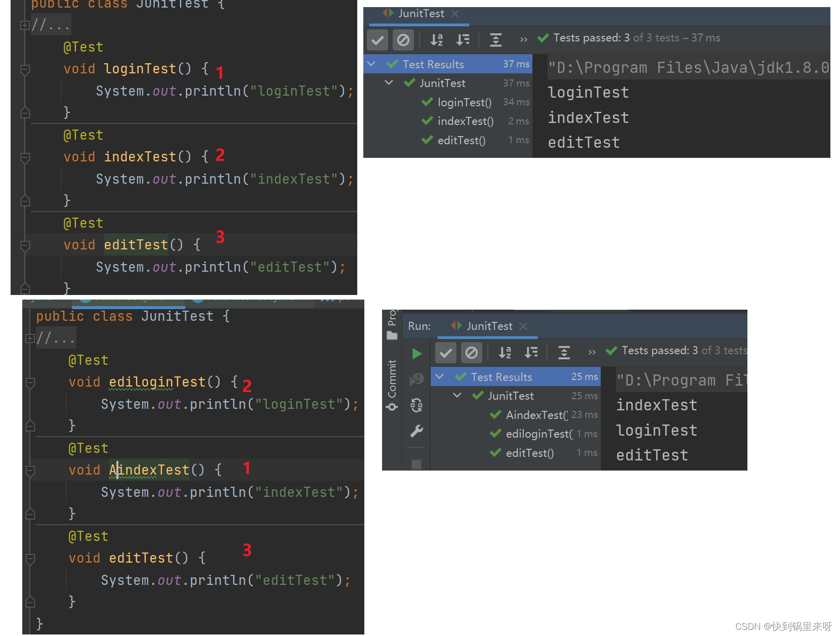Toggle the Show Ignored tests filter
This screenshot has height=636, width=840.
(x=403, y=39)
